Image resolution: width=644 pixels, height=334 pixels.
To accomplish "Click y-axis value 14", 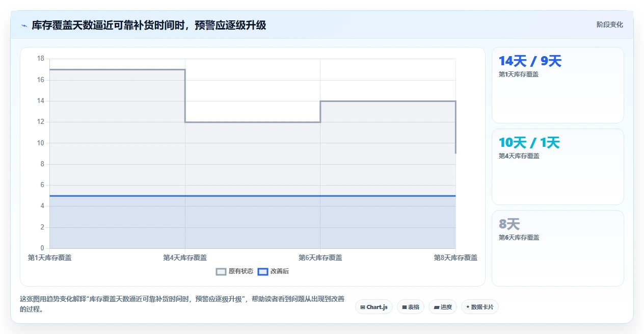I will (x=41, y=101).
